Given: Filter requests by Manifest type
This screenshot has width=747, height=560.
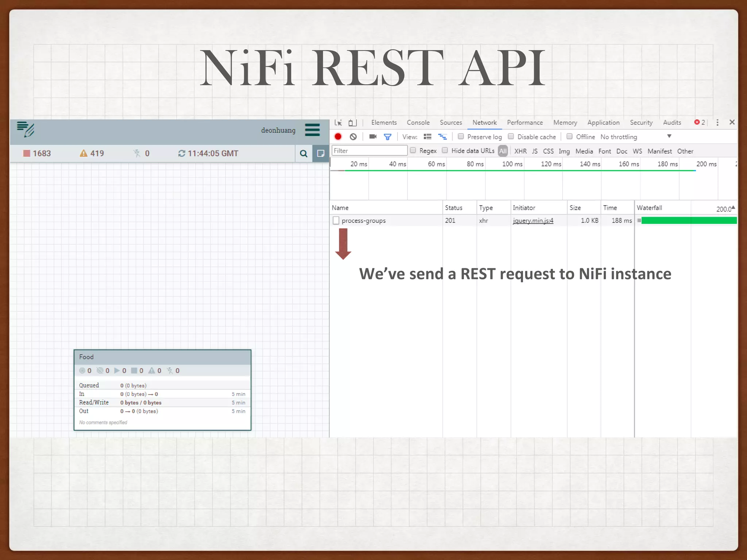Looking at the screenshot, I should [x=660, y=151].
